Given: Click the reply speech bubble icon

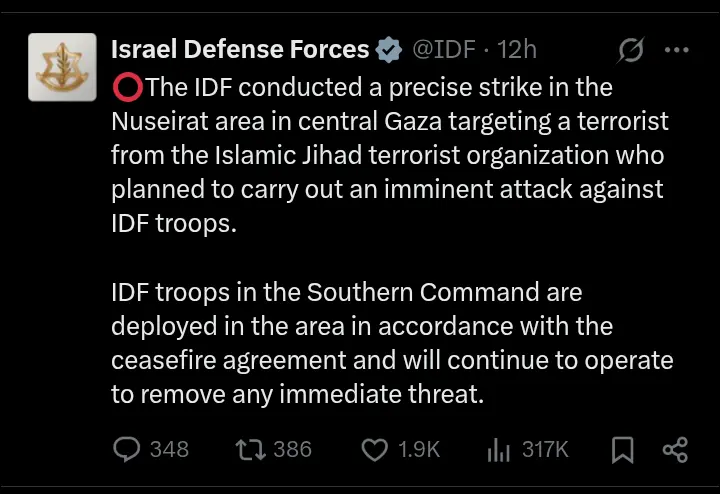Looking at the screenshot, I should pos(126,450).
